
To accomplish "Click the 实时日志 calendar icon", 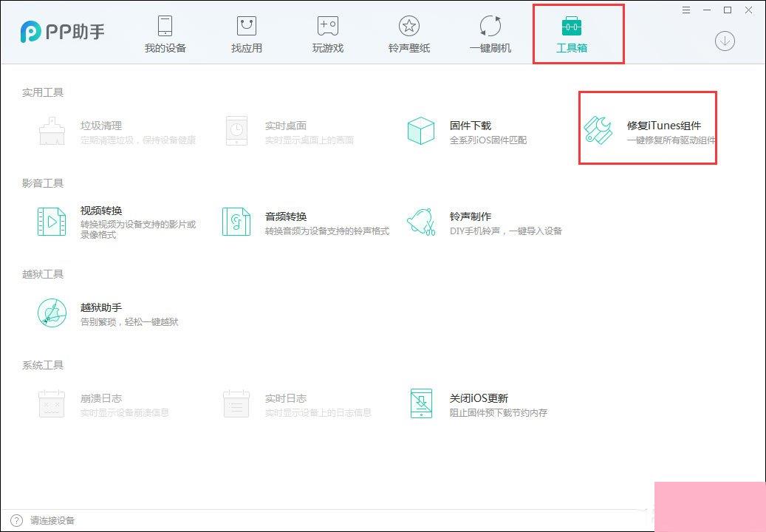I will point(236,403).
